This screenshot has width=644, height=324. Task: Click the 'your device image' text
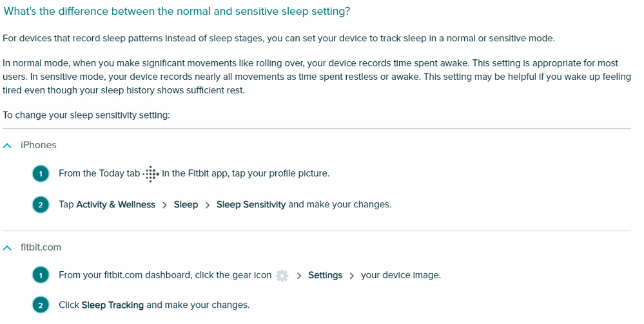[x=400, y=275]
